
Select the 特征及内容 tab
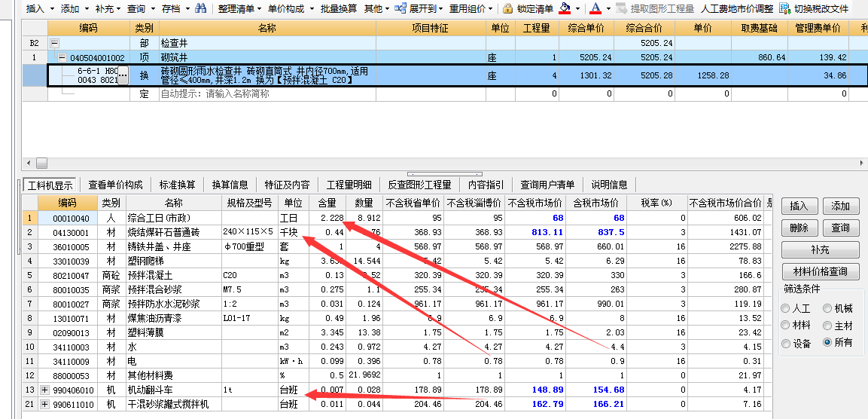pos(287,185)
